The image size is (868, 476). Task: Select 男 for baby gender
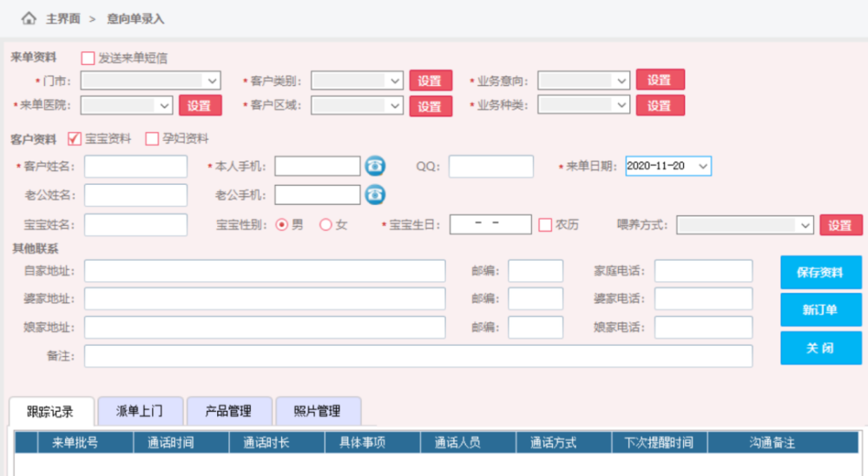(x=282, y=224)
